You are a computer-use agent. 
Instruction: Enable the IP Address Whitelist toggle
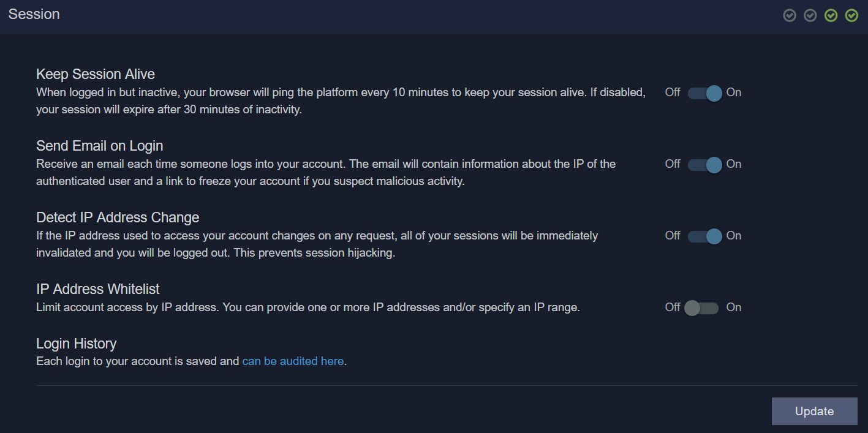click(x=702, y=308)
